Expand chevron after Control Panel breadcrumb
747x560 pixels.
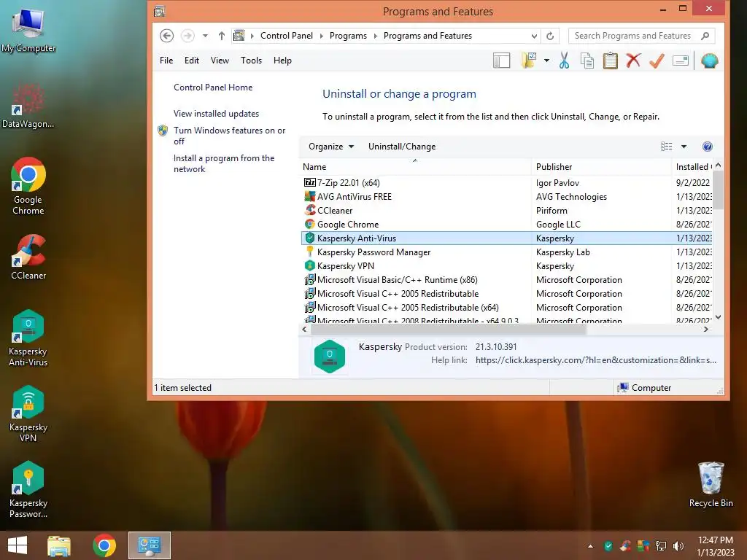[322, 36]
